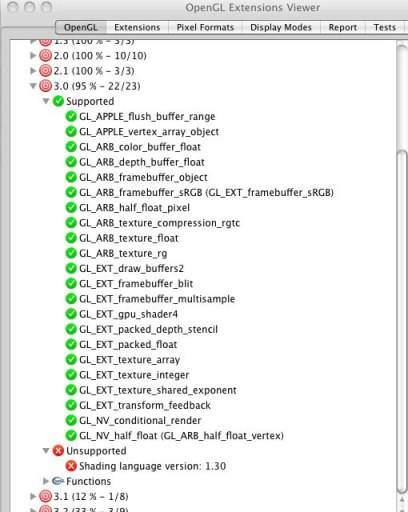Click the window close button
The image size is (408, 512).
tap(13, 7)
